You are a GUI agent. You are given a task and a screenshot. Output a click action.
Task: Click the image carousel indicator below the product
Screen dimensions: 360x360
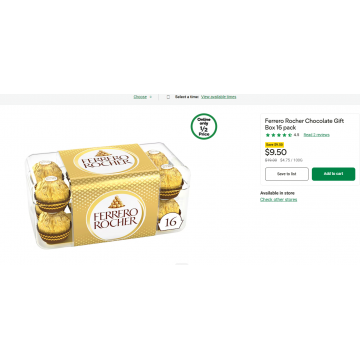pos(182,264)
